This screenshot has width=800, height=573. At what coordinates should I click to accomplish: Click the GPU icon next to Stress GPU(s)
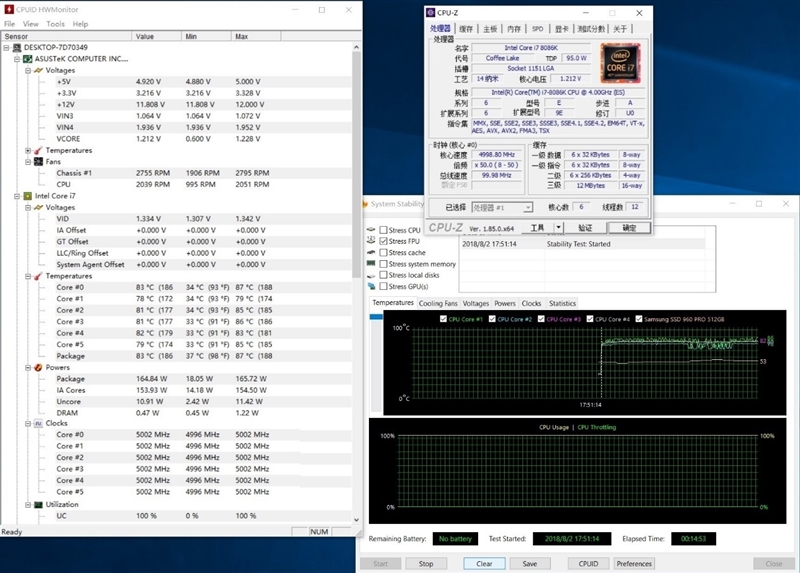tap(371, 287)
